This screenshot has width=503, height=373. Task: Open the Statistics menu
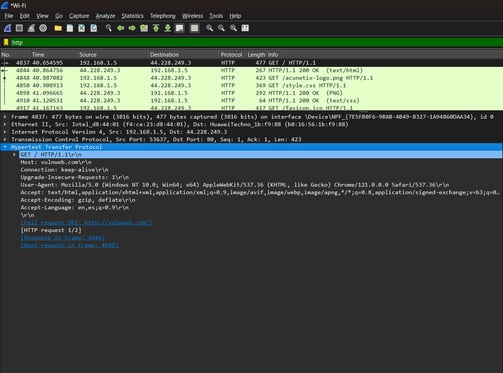tap(132, 16)
